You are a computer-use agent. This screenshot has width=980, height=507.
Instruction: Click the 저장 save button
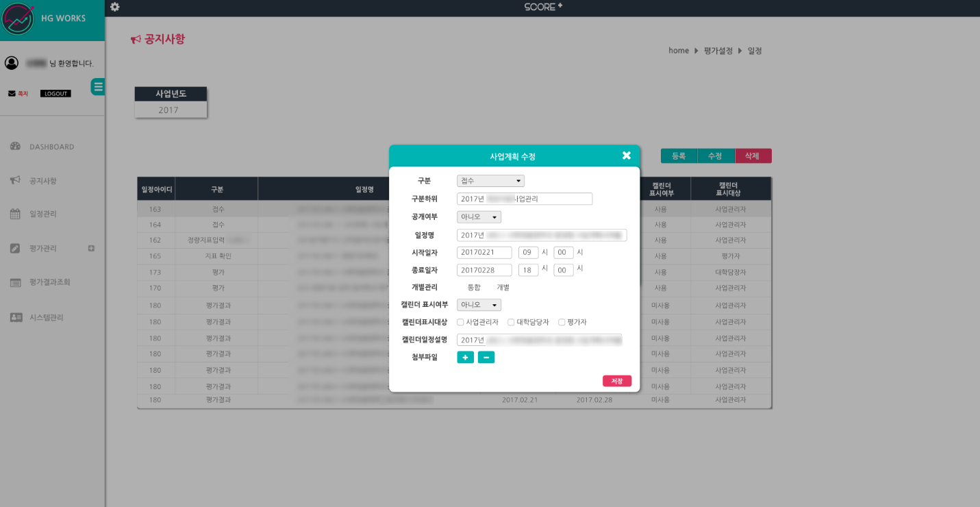pos(616,381)
